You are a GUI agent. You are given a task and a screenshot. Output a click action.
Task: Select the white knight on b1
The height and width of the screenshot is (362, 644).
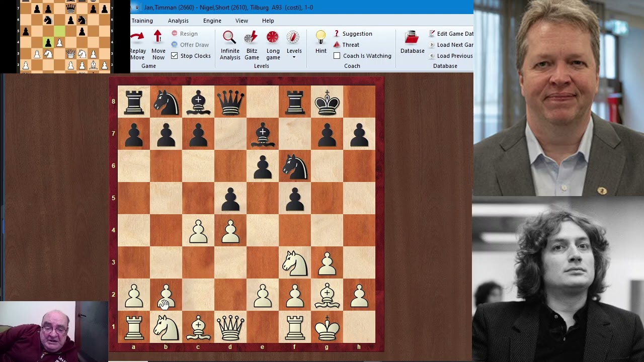[166, 327]
